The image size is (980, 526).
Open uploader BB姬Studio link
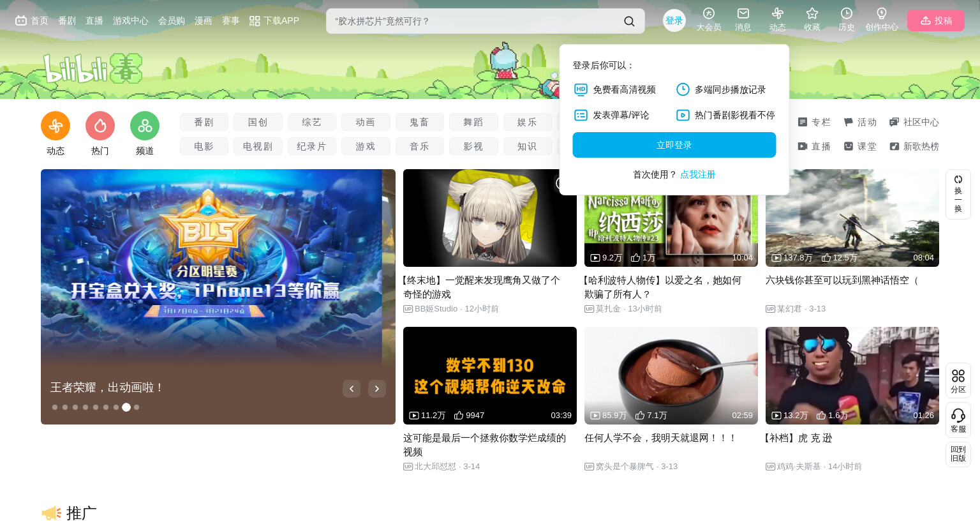tap(436, 309)
